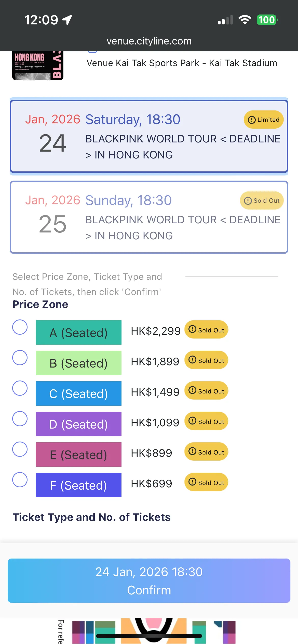Image resolution: width=298 pixels, height=644 pixels.
Task: Select the C (Seated) radio button
Action: pos(20,388)
